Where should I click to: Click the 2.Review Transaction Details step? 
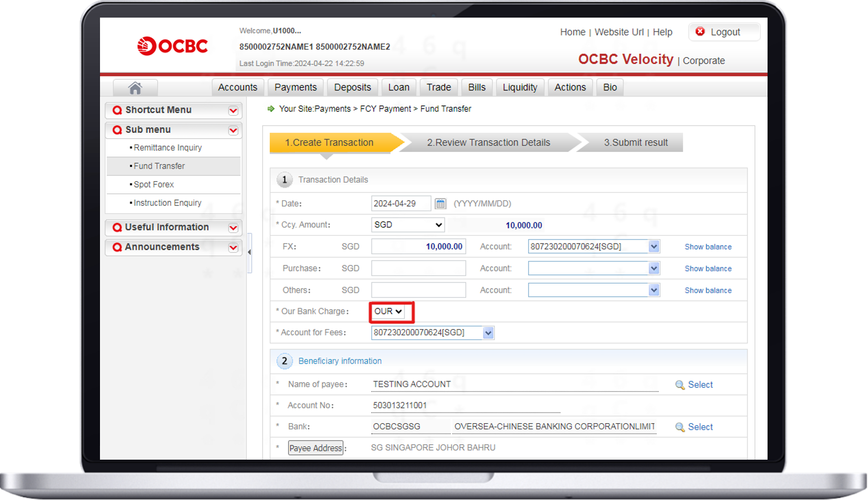(x=488, y=143)
